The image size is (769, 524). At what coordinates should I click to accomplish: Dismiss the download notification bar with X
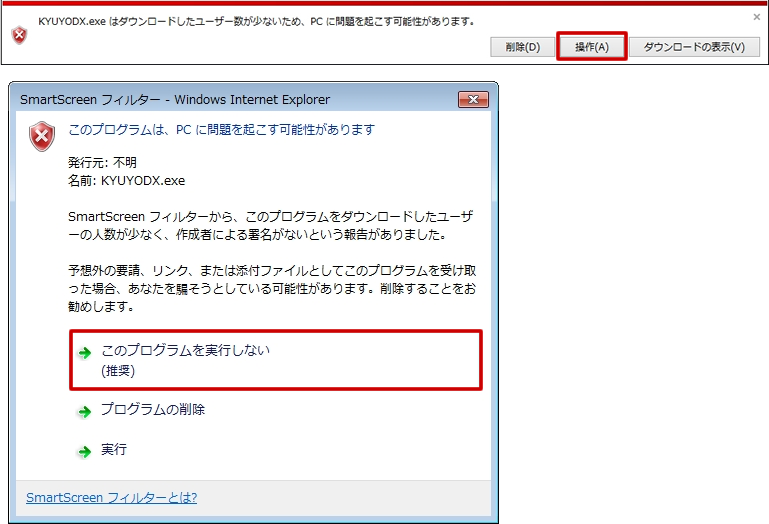pyautogui.click(x=757, y=17)
